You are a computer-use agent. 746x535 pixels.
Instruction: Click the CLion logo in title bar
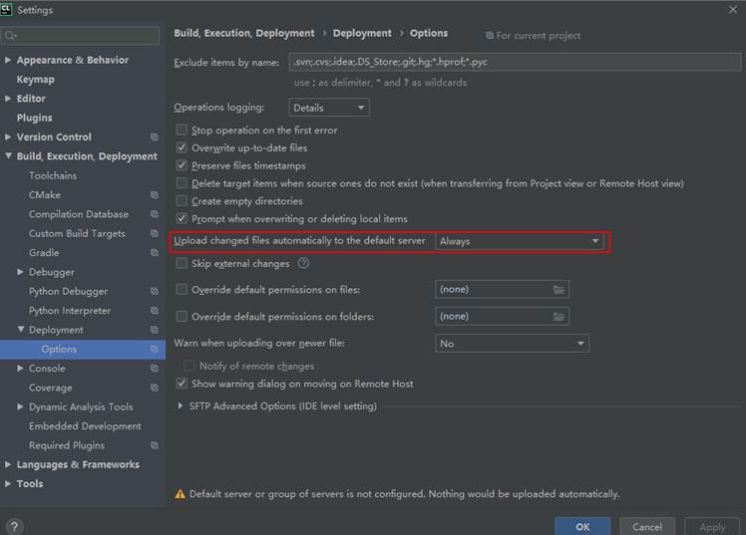[8, 9]
